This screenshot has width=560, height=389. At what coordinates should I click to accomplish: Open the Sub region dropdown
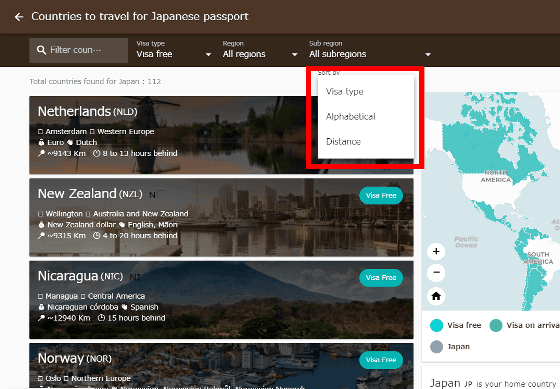click(x=370, y=50)
